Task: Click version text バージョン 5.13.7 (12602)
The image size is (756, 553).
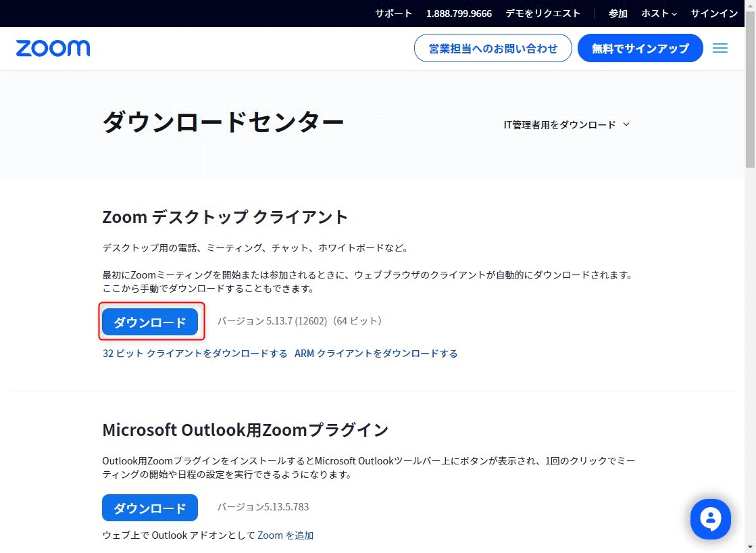Action: pyautogui.click(x=272, y=321)
